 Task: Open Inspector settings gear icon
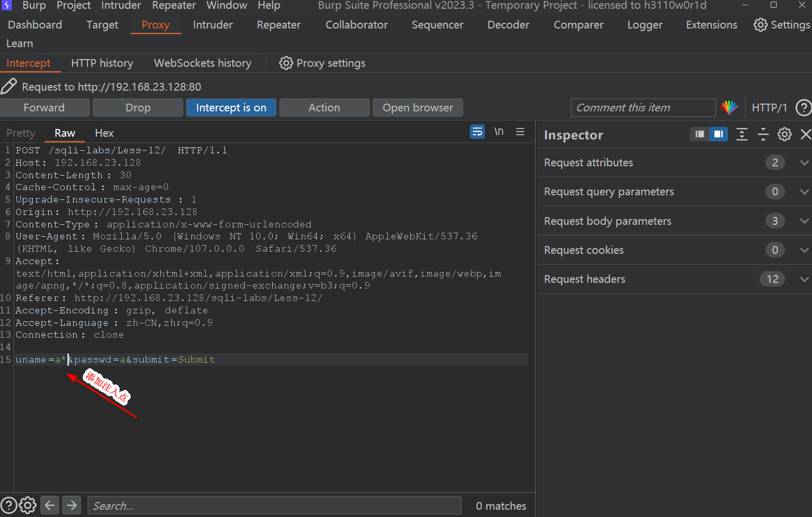click(x=784, y=135)
